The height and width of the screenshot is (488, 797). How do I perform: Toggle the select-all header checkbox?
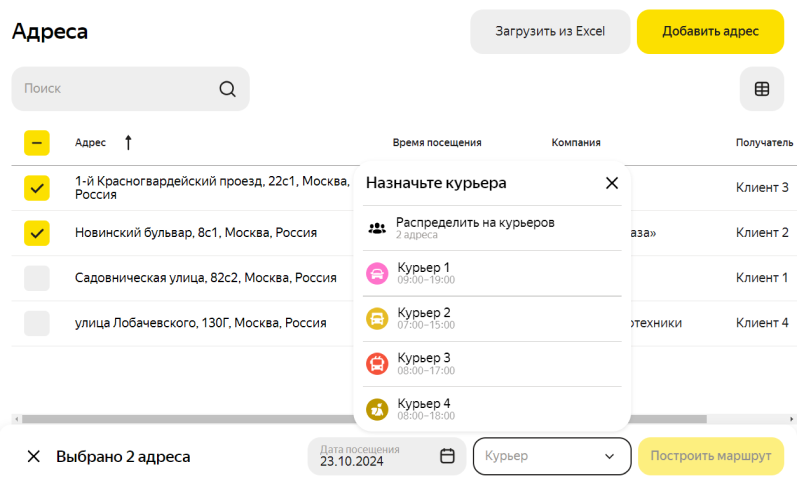[x=37, y=143]
